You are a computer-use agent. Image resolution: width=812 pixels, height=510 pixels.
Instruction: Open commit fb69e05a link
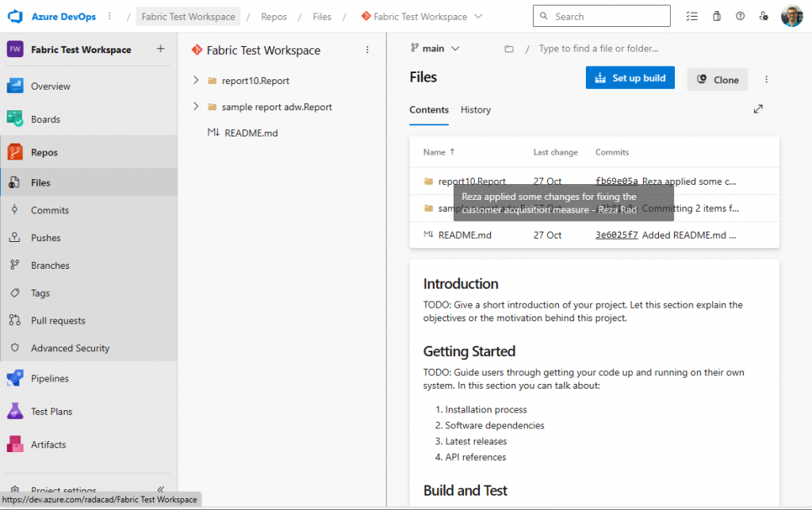coord(616,182)
